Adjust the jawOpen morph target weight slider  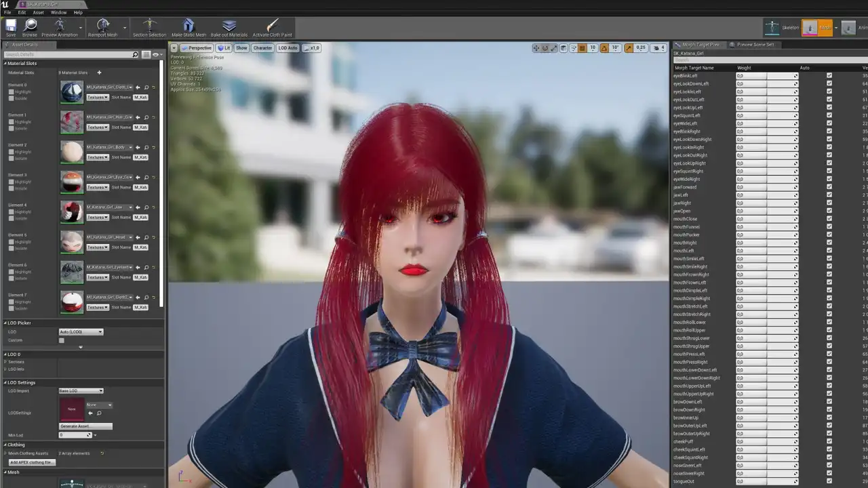[766, 211]
